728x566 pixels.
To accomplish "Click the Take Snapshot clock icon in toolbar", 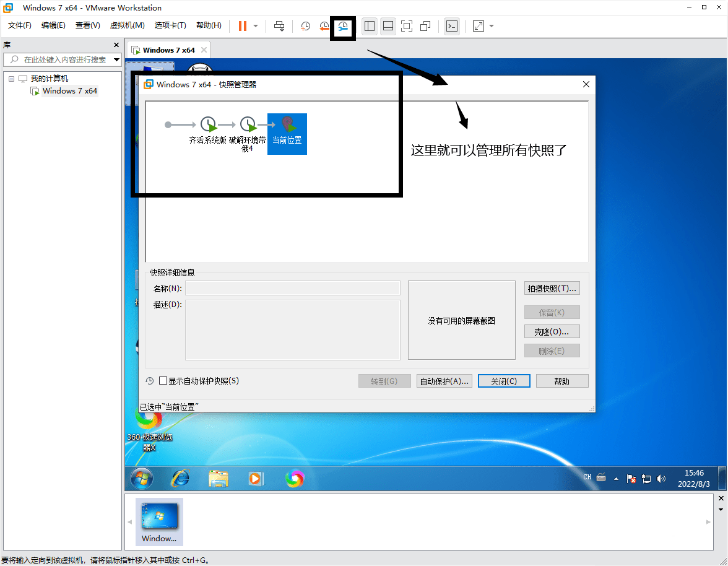I will click(x=305, y=26).
